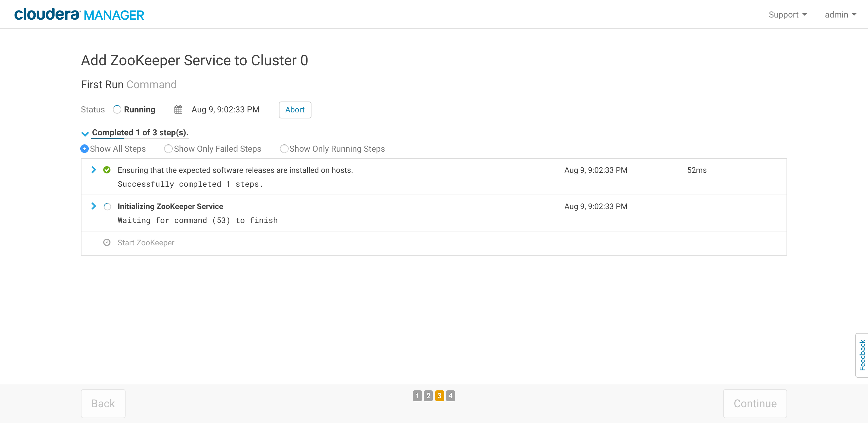Viewport: 868px width, 423px height.
Task: Click the green checkmark success icon
Action: point(107,170)
